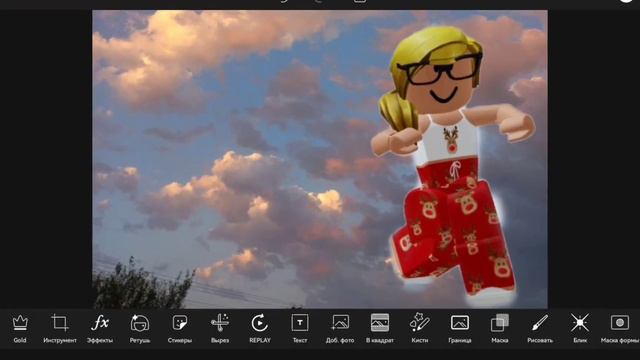Open the REPLAY feature
The width and height of the screenshot is (640, 360).
click(260, 328)
